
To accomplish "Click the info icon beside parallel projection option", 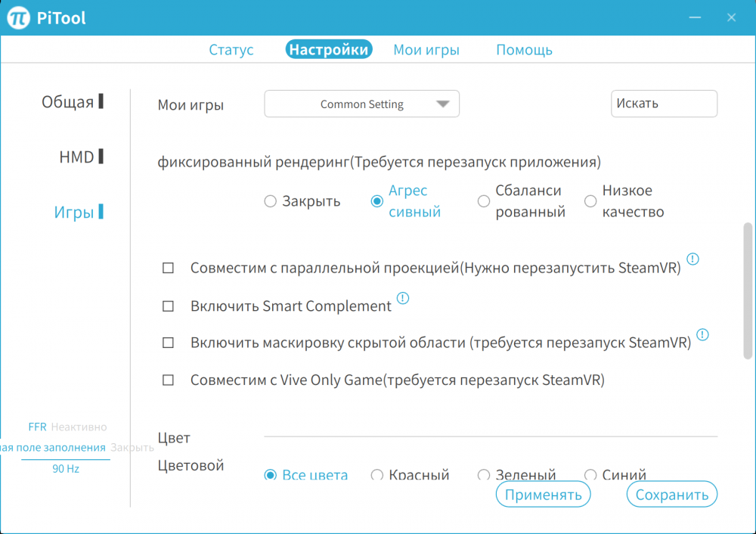I will click(x=693, y=259).
